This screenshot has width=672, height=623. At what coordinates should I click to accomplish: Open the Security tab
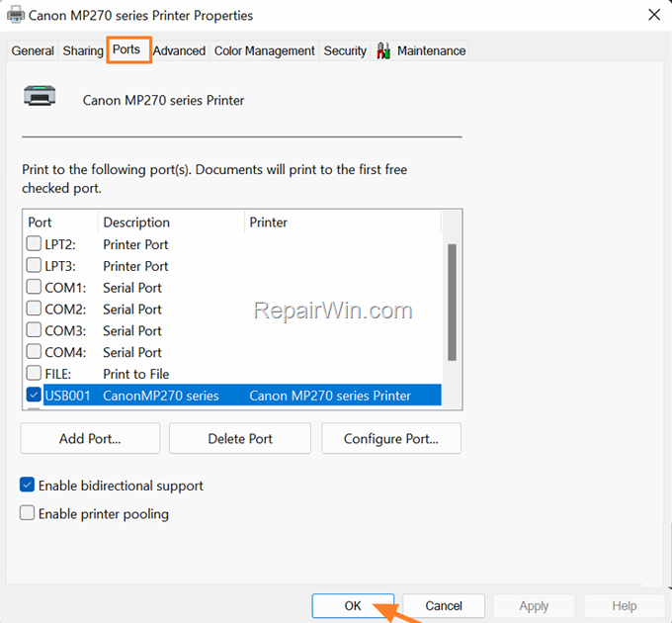345,50
